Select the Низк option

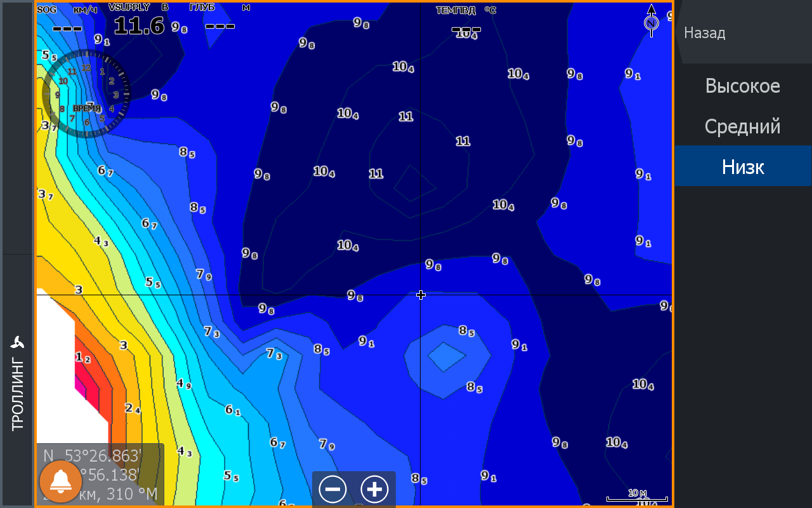pos(743,167)
